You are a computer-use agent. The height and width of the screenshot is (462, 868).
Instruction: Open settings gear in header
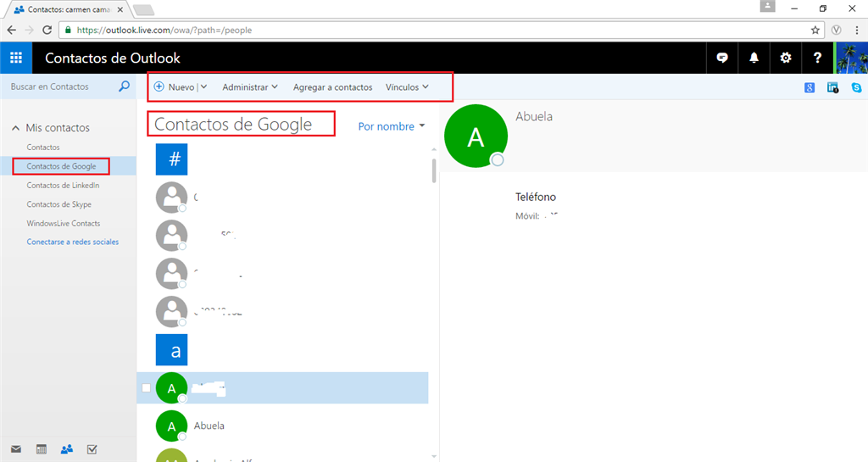[x=786, y=58]
